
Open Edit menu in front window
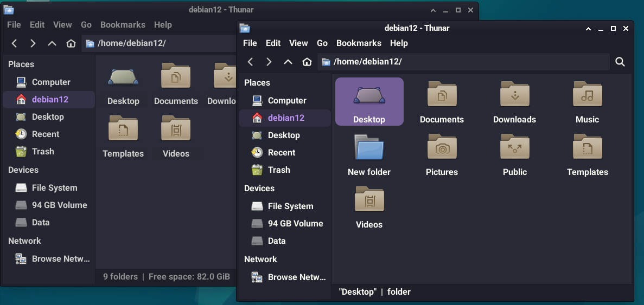(x=273, y=43)
